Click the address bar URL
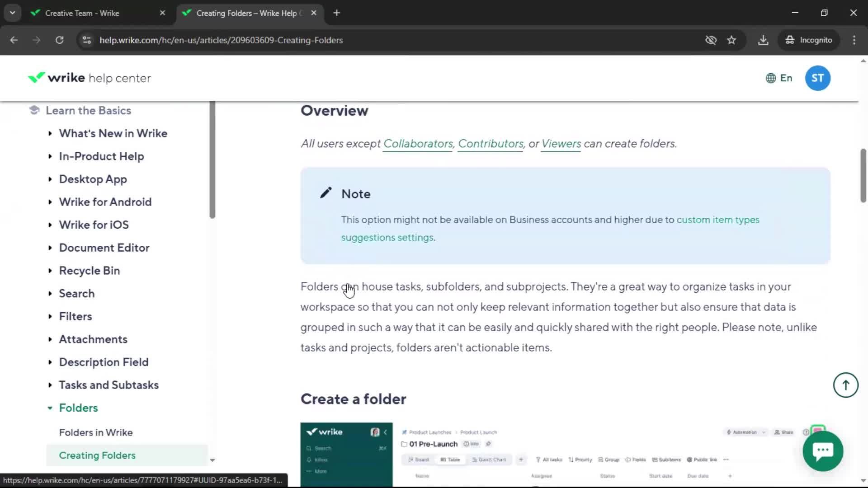This screenshot has width=868, height=488. (221, 40)
